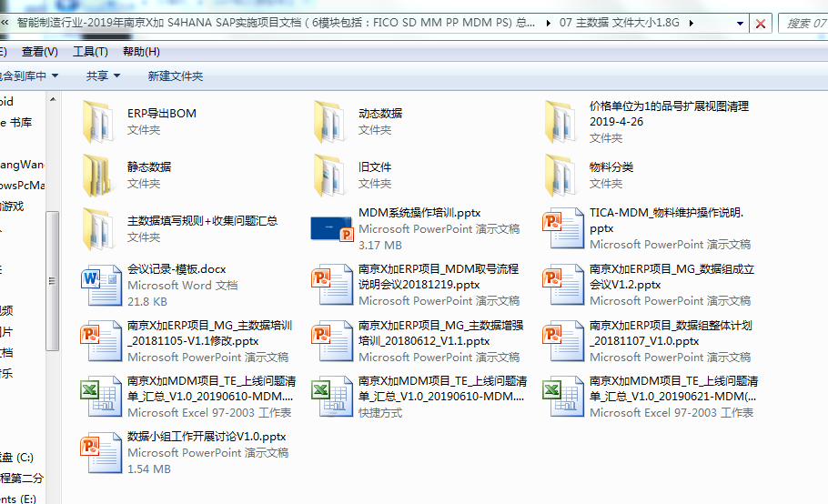Expand breadcrumb arrow after 07 主数据 folder

pos(692,24)
